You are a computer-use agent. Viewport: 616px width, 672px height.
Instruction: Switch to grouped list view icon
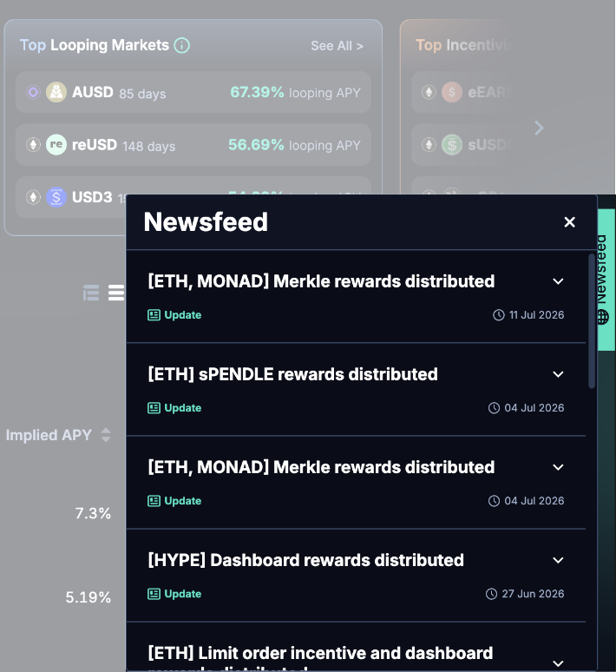click(x=91, y=293)
